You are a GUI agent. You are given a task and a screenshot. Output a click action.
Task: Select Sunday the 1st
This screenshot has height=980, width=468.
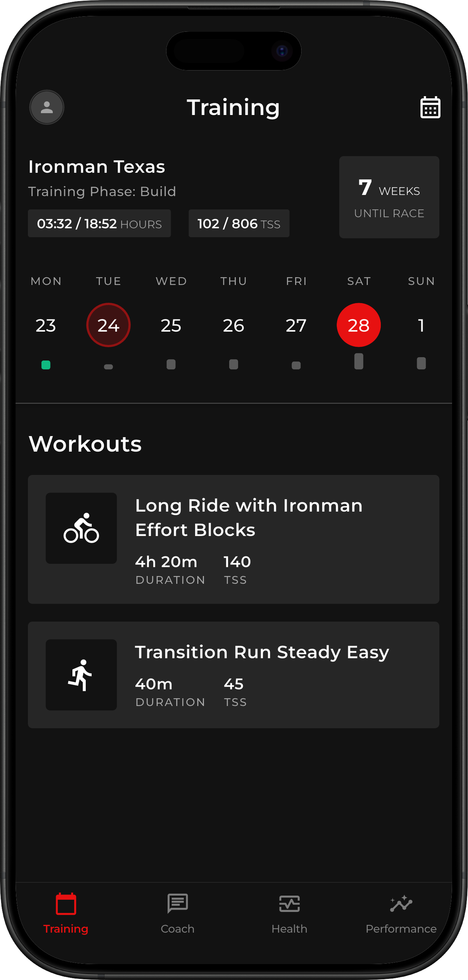click(x=421, y=325)
